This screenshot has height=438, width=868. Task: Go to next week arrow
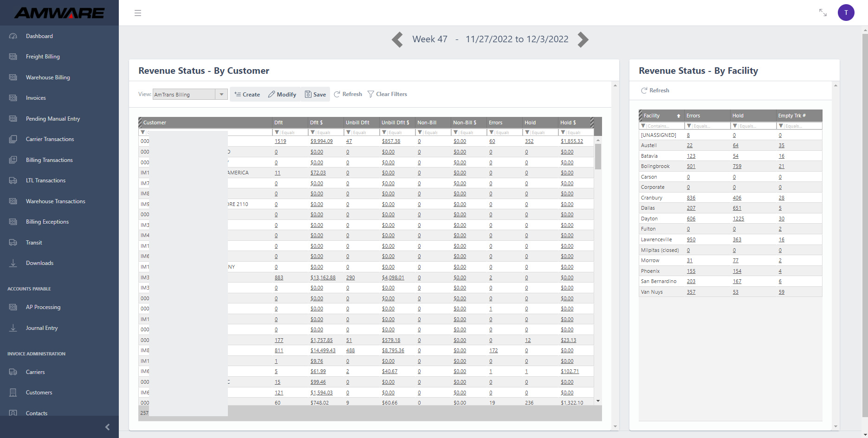point(583,39)
